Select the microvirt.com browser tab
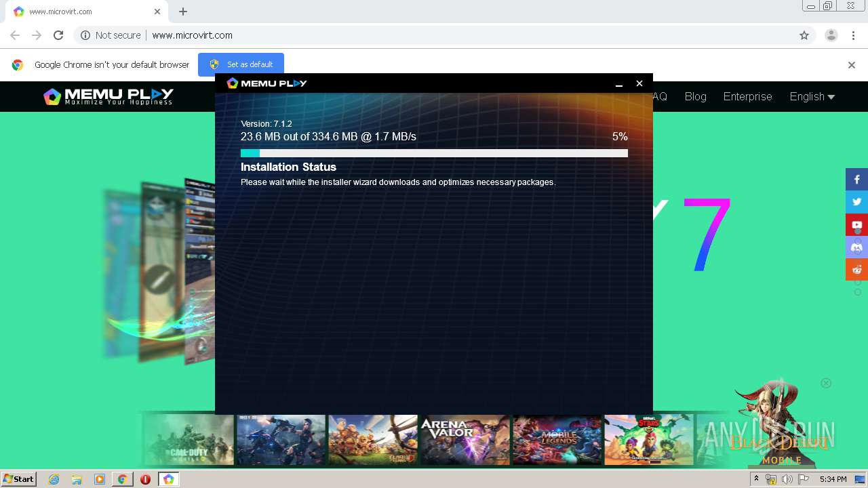The image size is (868, 488). [x=88, y=12]
